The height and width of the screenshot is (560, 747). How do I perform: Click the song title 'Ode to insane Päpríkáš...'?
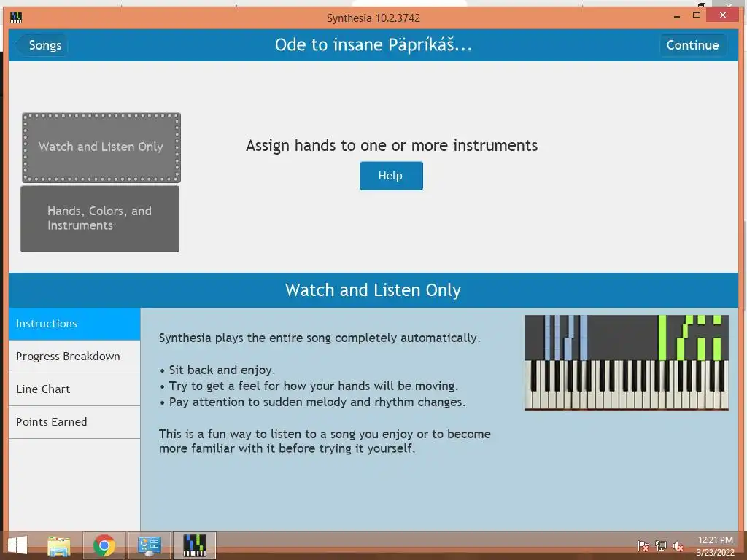373,45
